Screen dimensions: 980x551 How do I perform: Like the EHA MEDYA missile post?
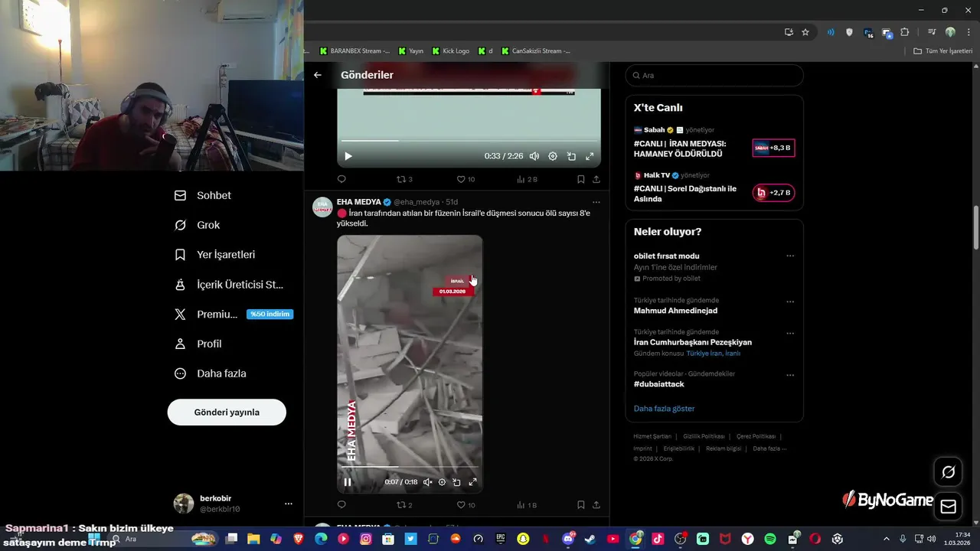465,505
